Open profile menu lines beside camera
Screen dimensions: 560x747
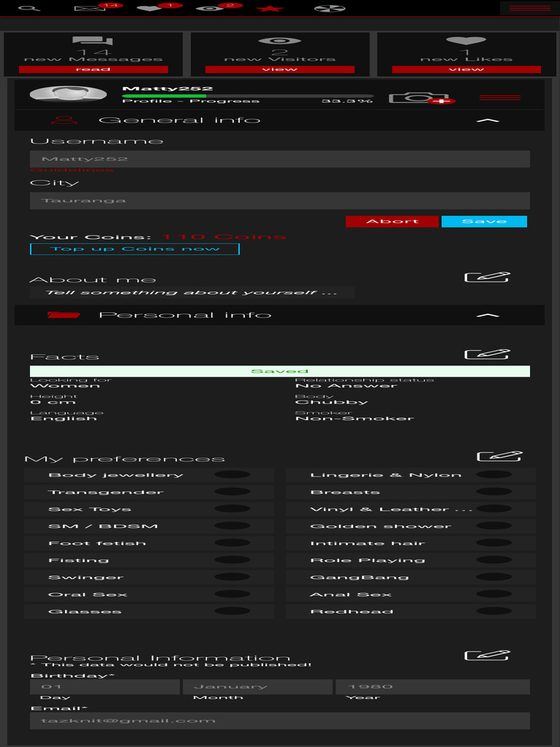(500, 98)
